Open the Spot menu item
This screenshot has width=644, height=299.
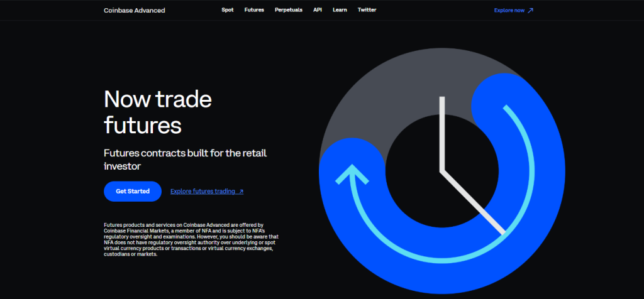click(228, 10)
